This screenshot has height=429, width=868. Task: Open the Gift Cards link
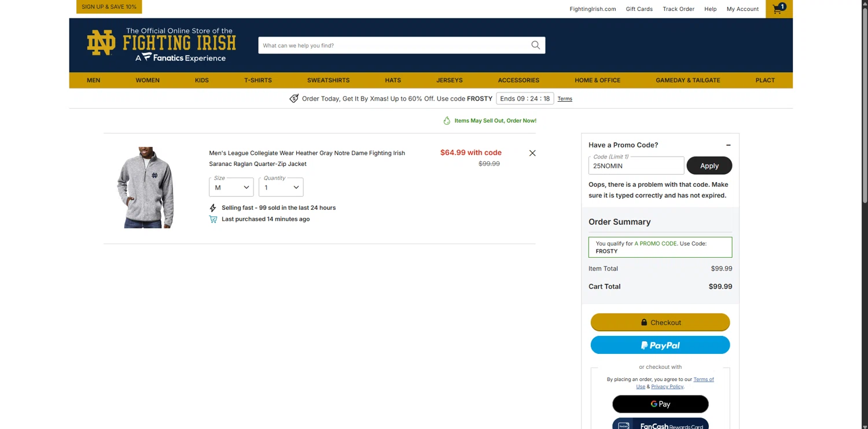tap(639, 9)
